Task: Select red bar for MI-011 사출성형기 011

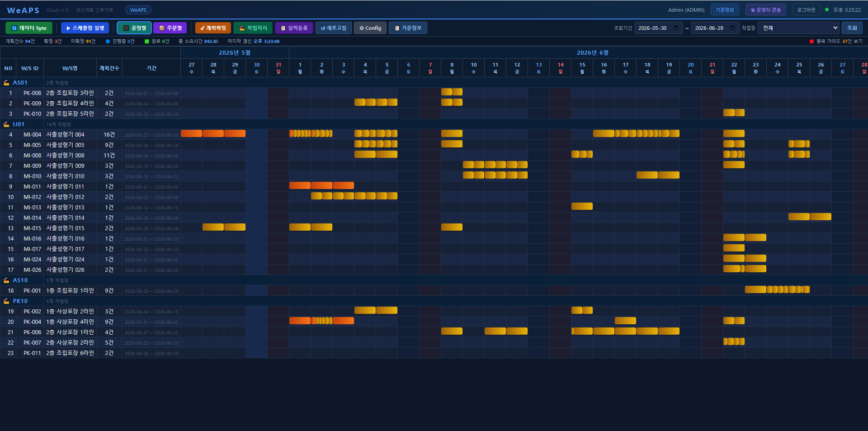Action: pyautogui.click(x=321, y=185)
